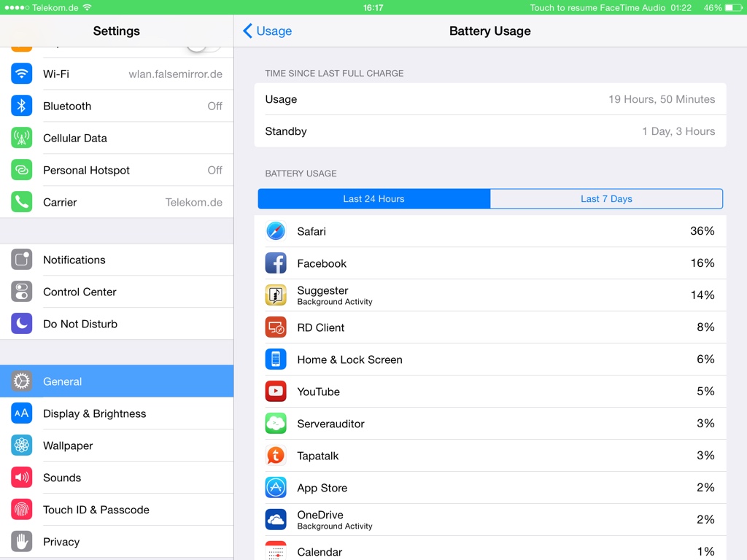This screenshot has width=747, height=560.
Task: Tap the Standby row showing 1 Day, 3 Hours
Action: click(490, 131)
